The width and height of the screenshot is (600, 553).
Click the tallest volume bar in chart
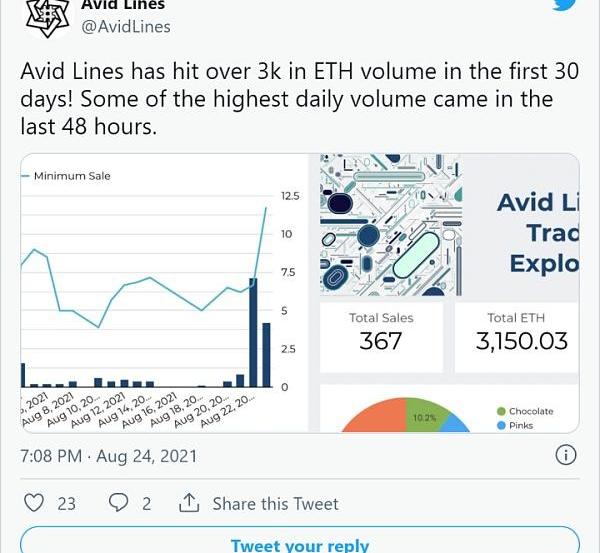[x=253, y=333]
